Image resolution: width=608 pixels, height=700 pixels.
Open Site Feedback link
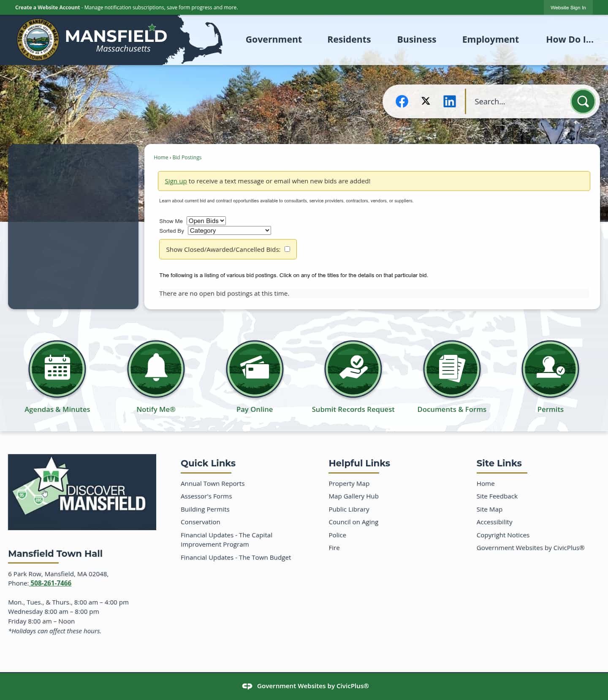tap(497, 496)
